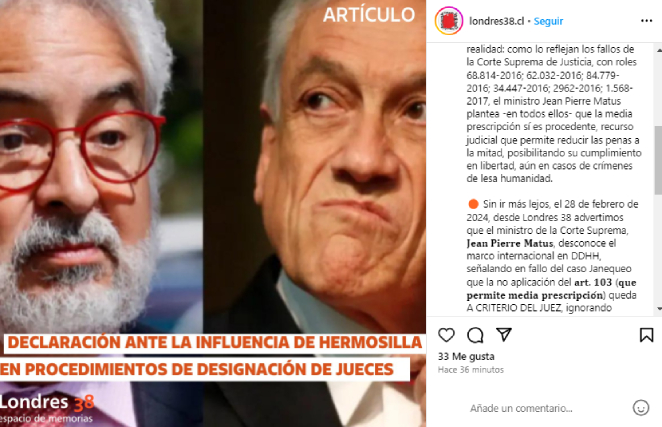Viewport: 662px width, 427px height.
Task: Open comments with the speech bubble icon
Action: [475, 335]
